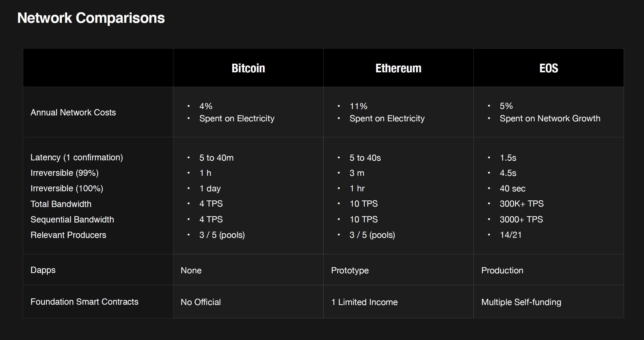Select the Ethereum column header

pos(398,68)
